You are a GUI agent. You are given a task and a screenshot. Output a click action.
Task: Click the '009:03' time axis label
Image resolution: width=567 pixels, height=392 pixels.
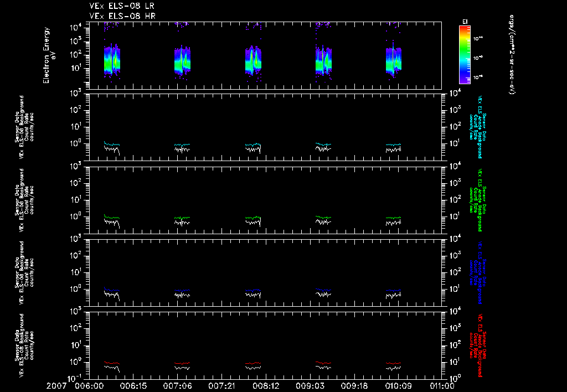(x=310, y=386)
